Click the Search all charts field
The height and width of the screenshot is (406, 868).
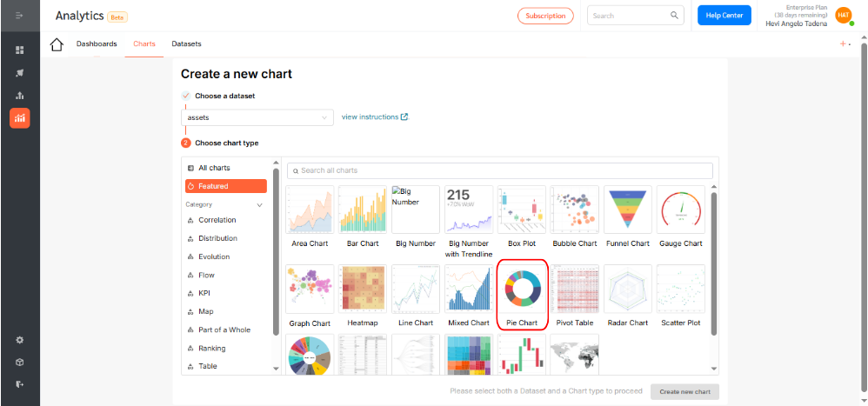(x=500, y=170)
